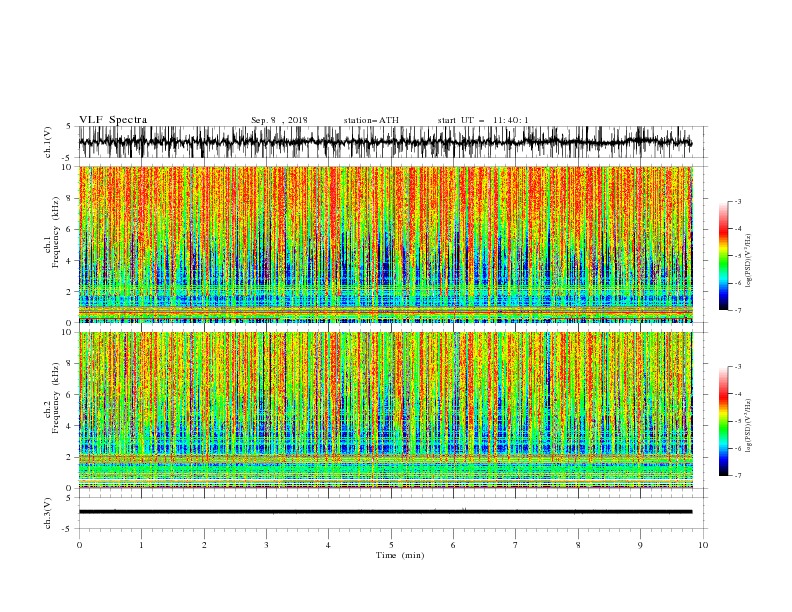Click the "ch.3(V)" axis label
792x612 pixels.
tap(48, 513)
